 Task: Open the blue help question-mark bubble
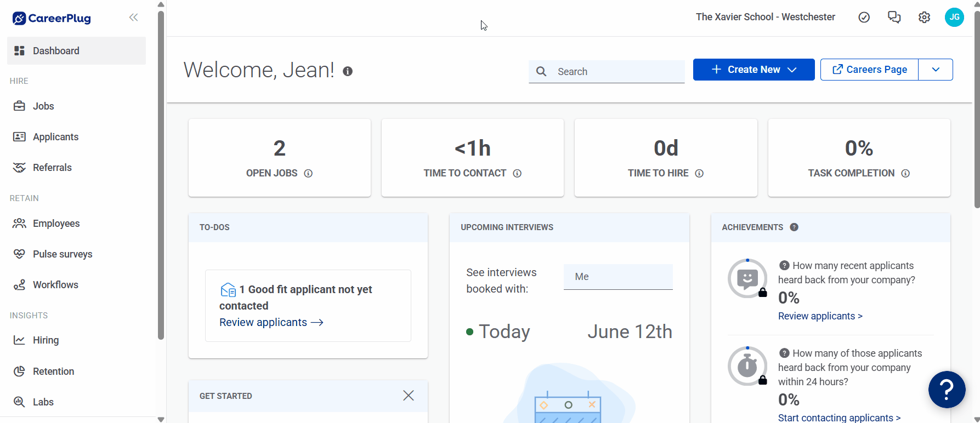tap(947, 390)
